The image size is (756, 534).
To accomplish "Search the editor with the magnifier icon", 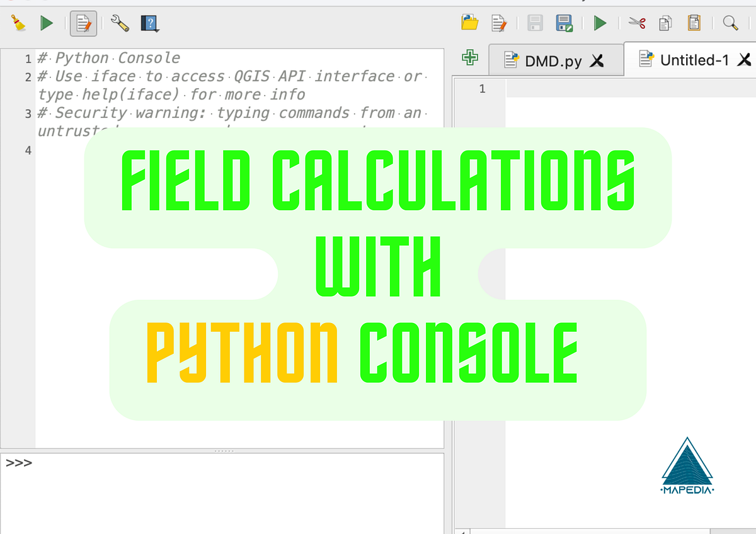I will point(730,23).
